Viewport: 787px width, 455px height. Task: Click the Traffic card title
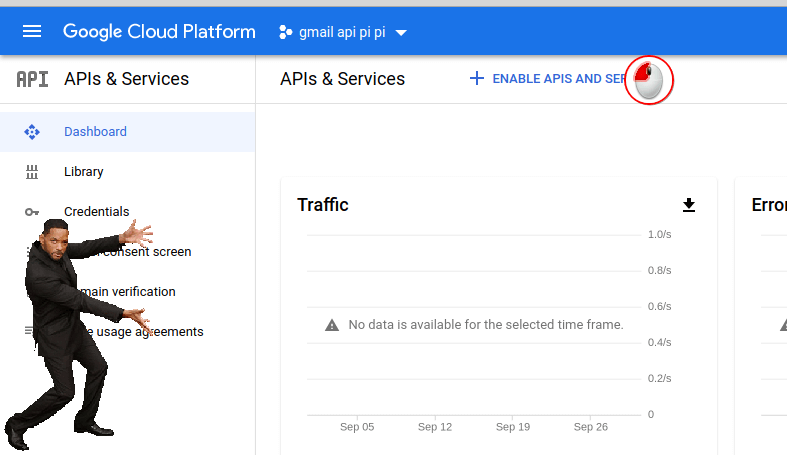click(x=323, y=205)
